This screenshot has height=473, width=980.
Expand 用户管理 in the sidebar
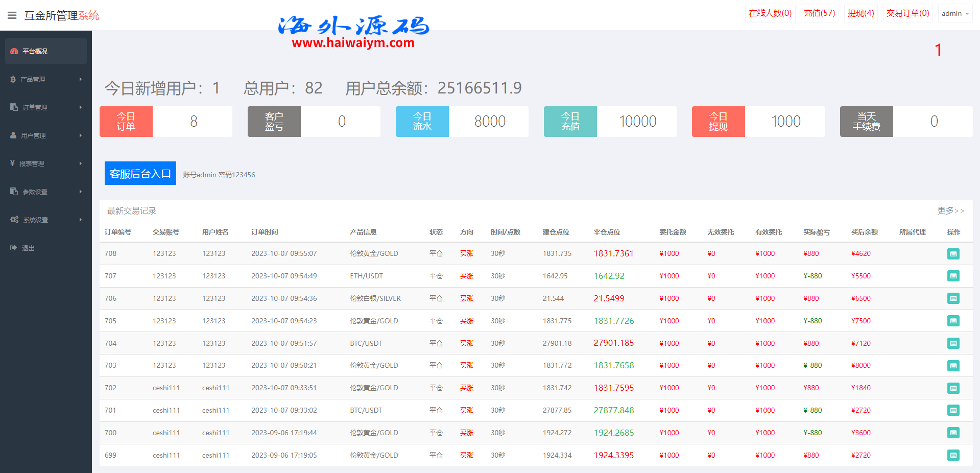coord(45,135)
